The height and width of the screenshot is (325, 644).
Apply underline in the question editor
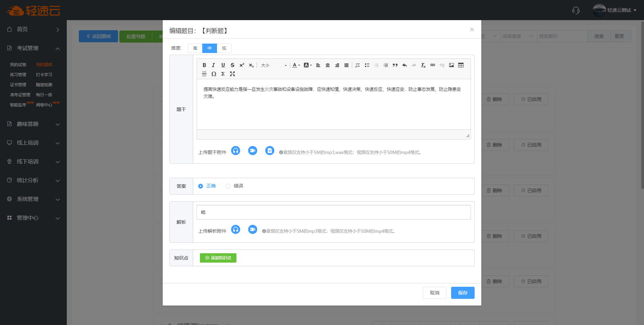(223, 65)
